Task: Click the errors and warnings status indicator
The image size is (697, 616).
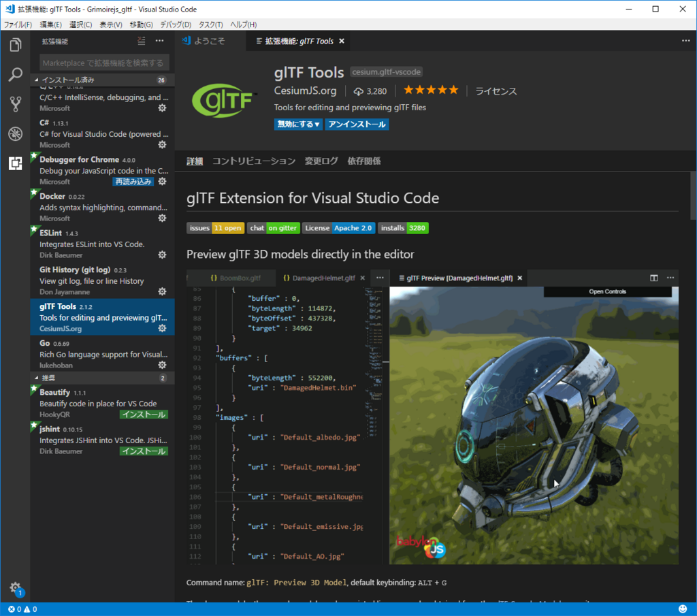Action: click(22, 609)
